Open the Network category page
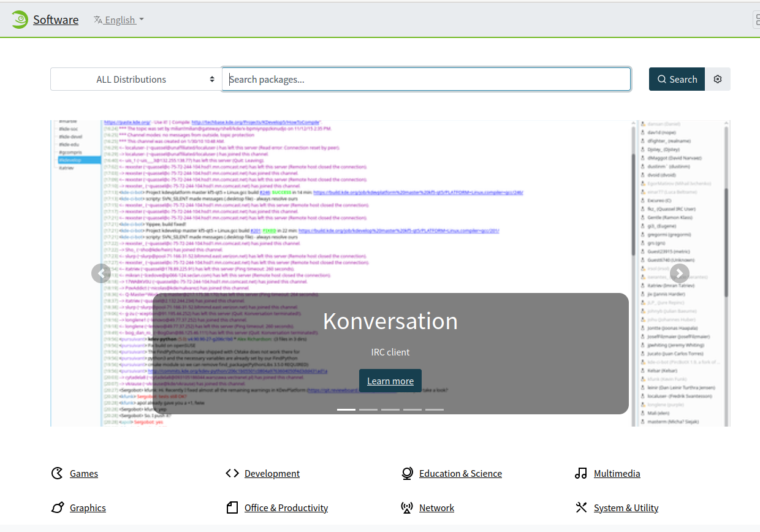The height and width of the screenshot is (532, 760). pos(436,507)
